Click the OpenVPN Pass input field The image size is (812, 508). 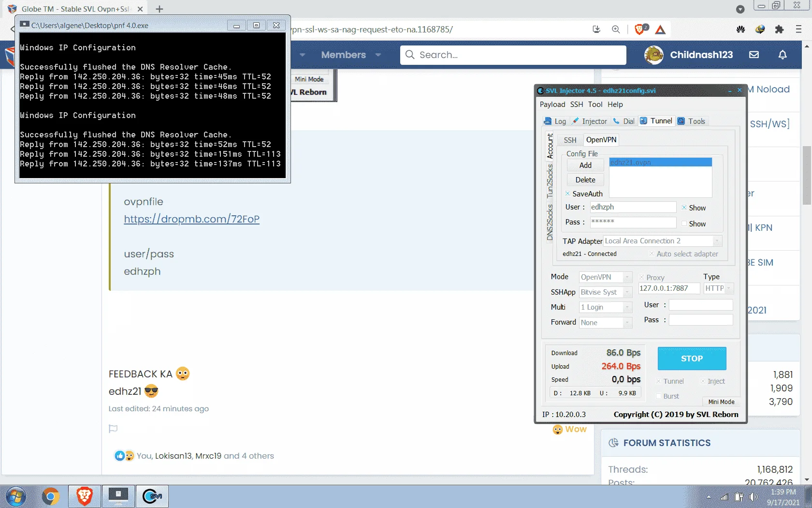(633, 222)
